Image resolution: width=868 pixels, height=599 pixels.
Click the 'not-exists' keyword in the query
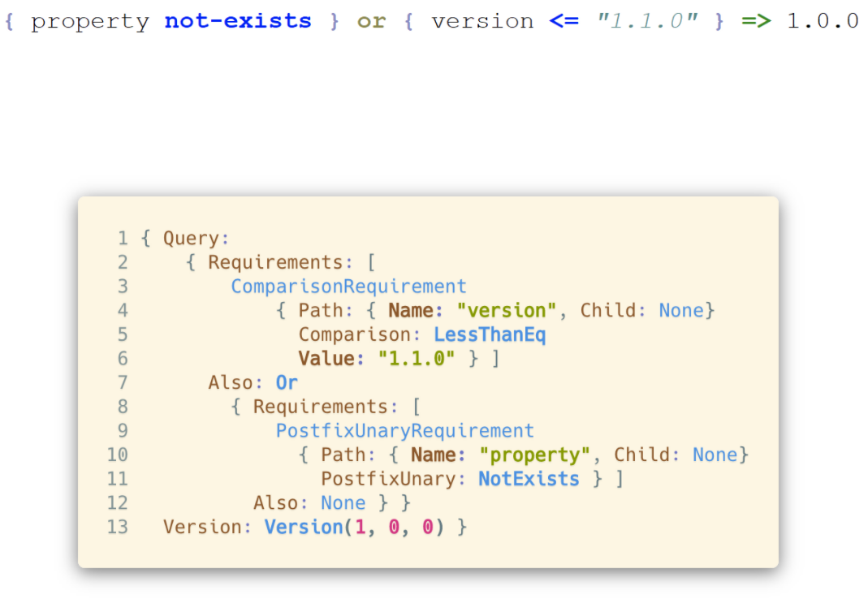238,21
